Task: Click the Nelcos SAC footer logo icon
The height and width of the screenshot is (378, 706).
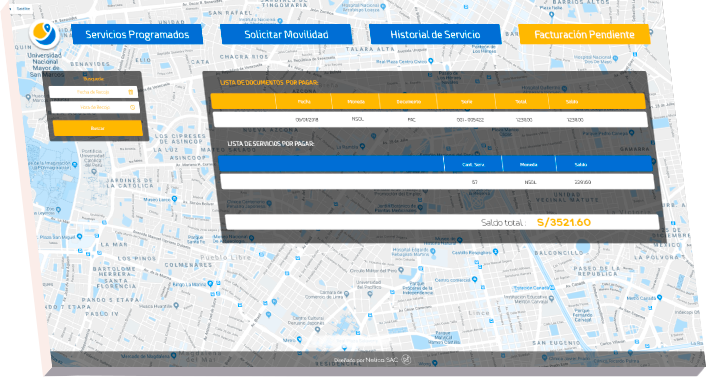Action: 406,359
